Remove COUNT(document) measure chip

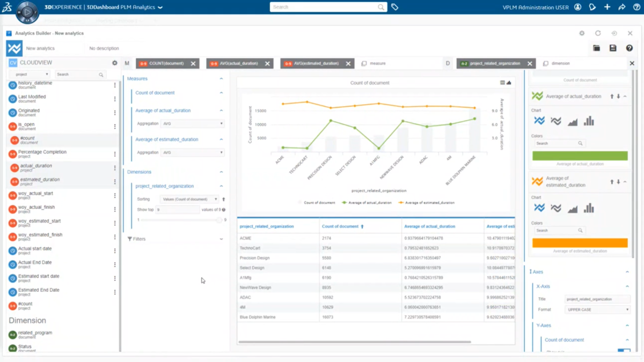(193, 63)
